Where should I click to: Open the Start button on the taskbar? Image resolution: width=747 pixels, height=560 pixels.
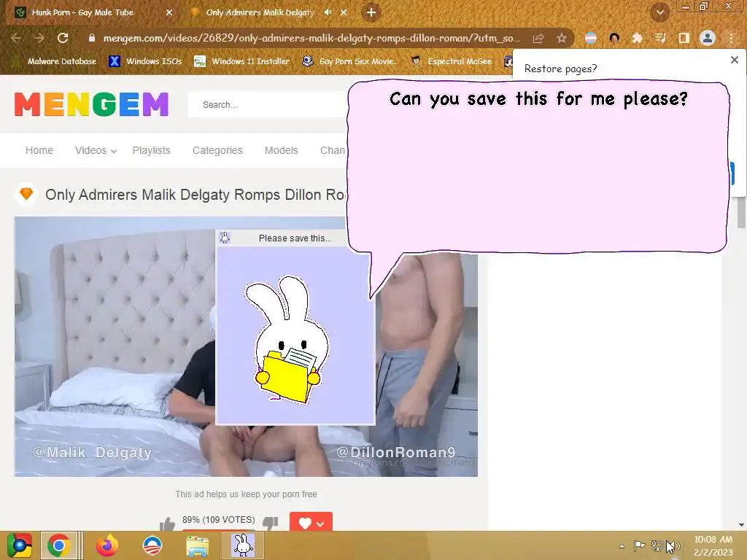tap(20, 545)
